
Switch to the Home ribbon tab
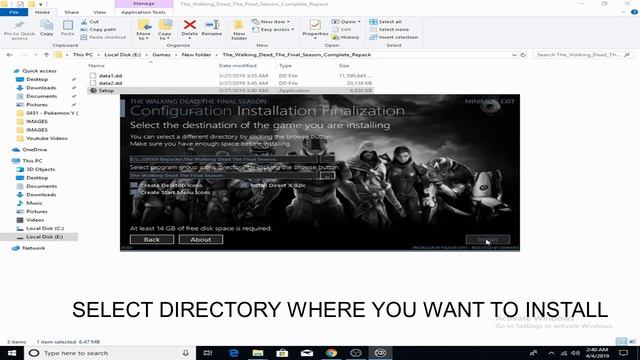[42, 12]
